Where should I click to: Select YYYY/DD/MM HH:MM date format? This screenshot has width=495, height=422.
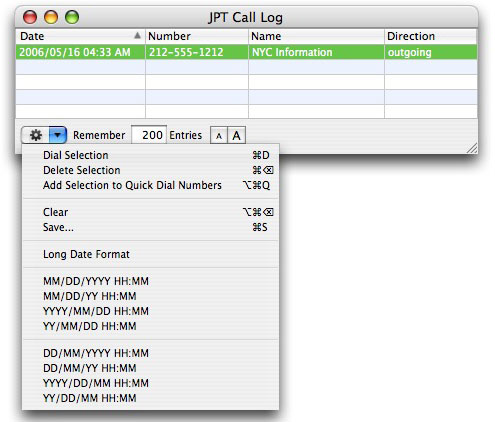pyautogui.click(x=150, y=383)
